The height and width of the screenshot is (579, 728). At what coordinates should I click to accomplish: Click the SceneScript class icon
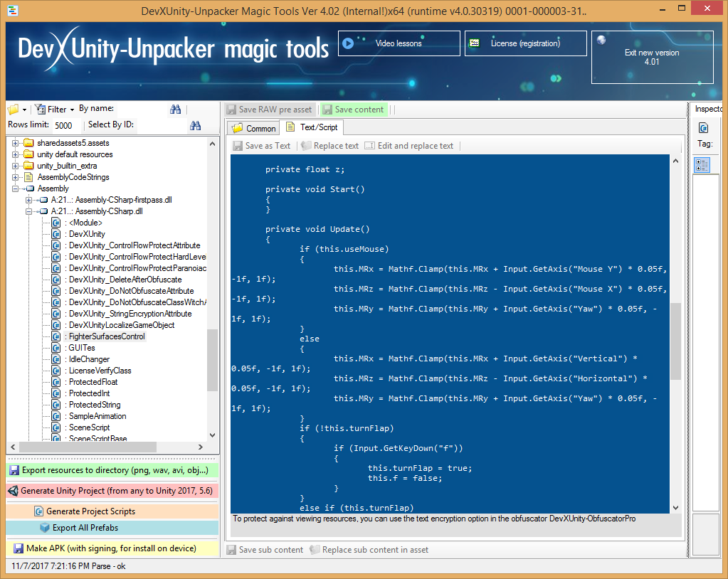pyautogui.click(x=56, y=427)
